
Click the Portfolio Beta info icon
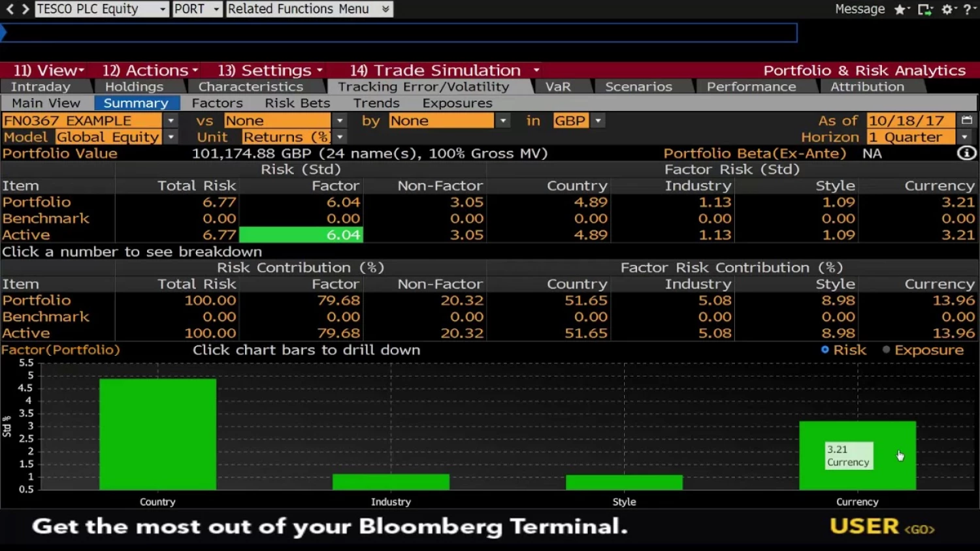click(x=966, y=153)
